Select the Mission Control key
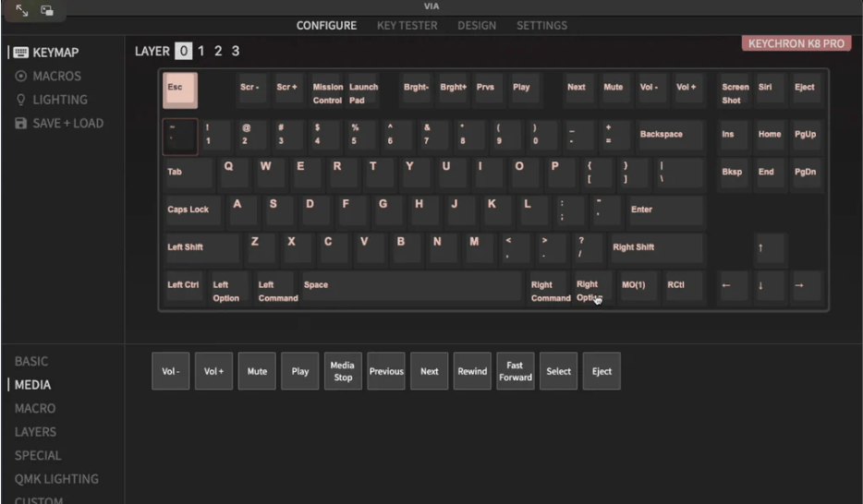The height and width of the screenshot is (504, 863). click(x=327, y=90)
